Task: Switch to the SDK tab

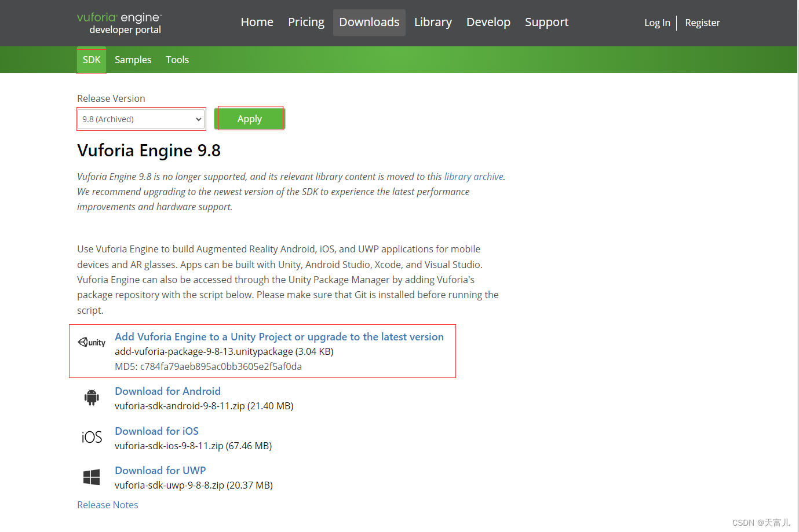Action: point(92,60)
